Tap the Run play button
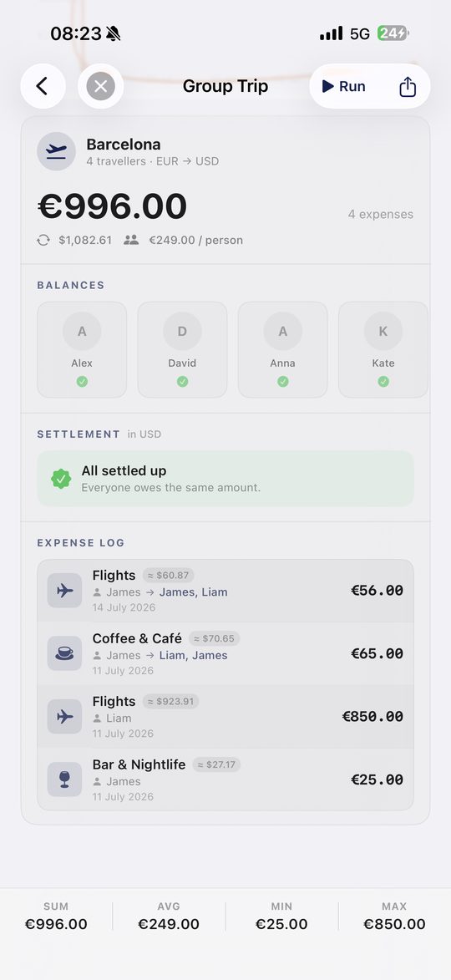Image resolution: width=451 pixels, height=980 pixels. tap(344, 86)
